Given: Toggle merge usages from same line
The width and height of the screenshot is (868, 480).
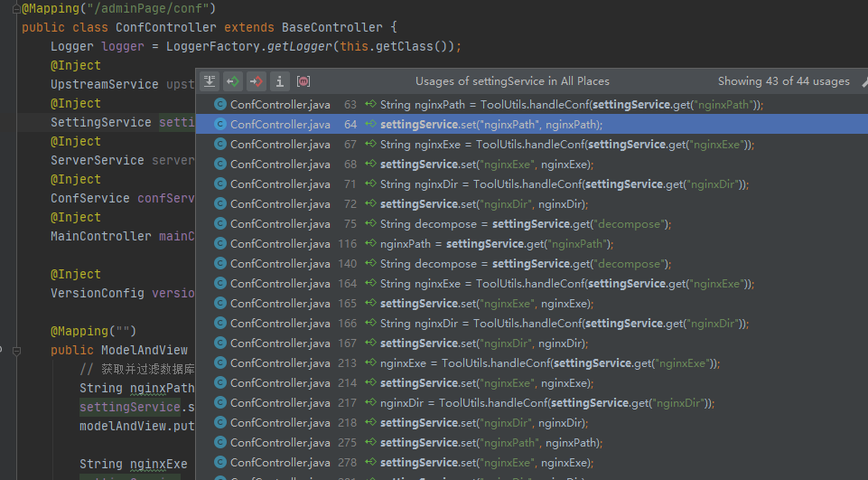Looking at the screenshot, I should click(x=210, y=81).
